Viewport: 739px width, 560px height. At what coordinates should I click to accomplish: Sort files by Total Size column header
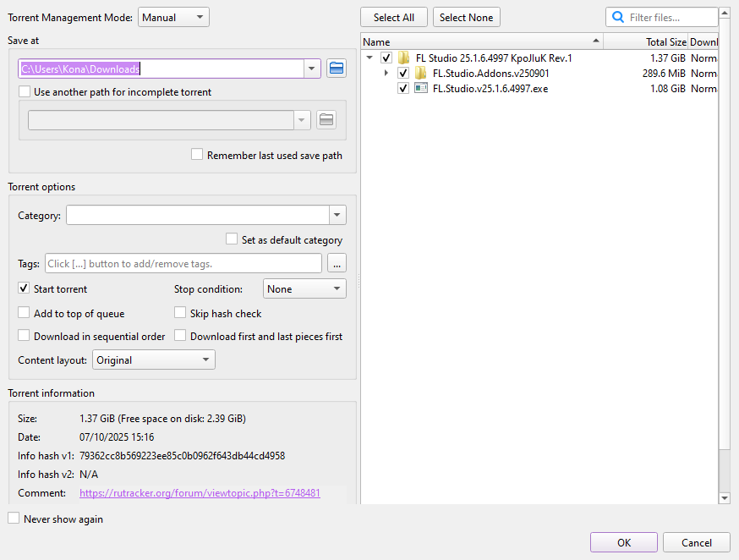[645, 41]
